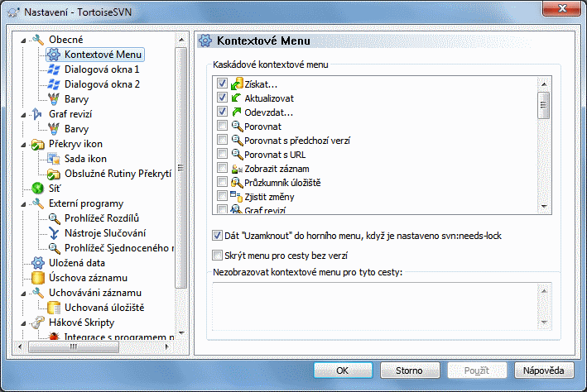
Task: Click the Aktualizovat green arrow icon
Action: [236, 98]
